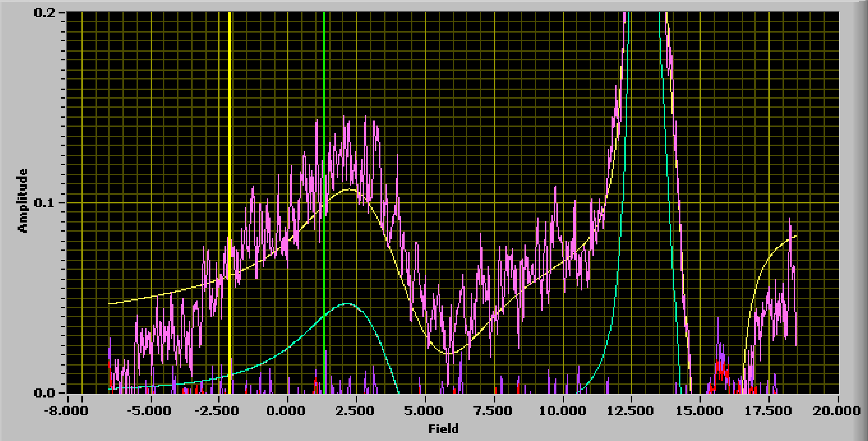Image resolution: width=868 pixels, height=441 pixels.
Task: Click the yellow fit curve's right end point
Action: coord(796,236)
